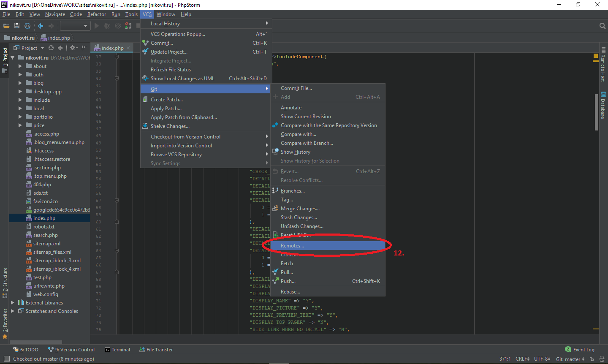This screenshot has height=364, width=608.
Task: Select Update Project... in VCS menu
Action: click(205, 52)
